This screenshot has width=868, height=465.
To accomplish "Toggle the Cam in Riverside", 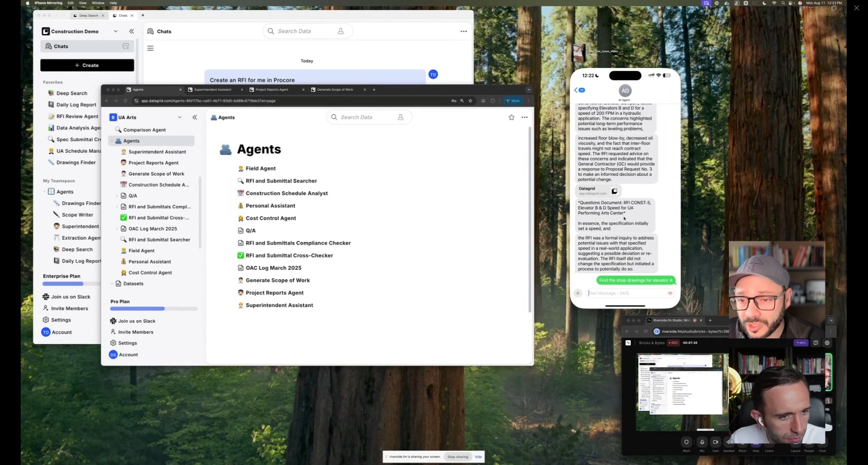I will [715, 444].
